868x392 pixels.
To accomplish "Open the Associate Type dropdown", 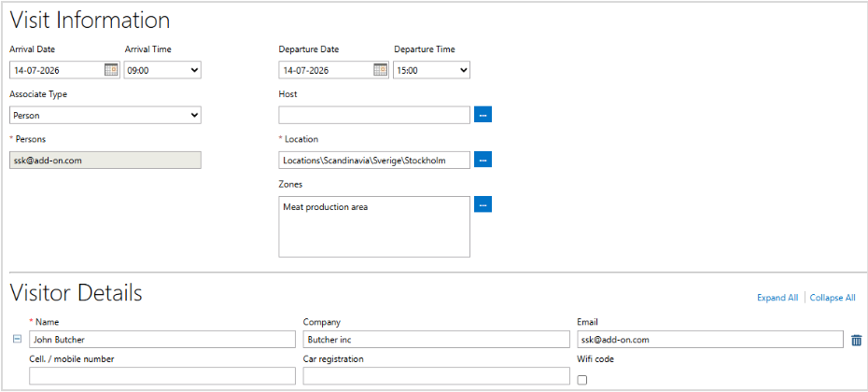I will (x=105, y=115).
